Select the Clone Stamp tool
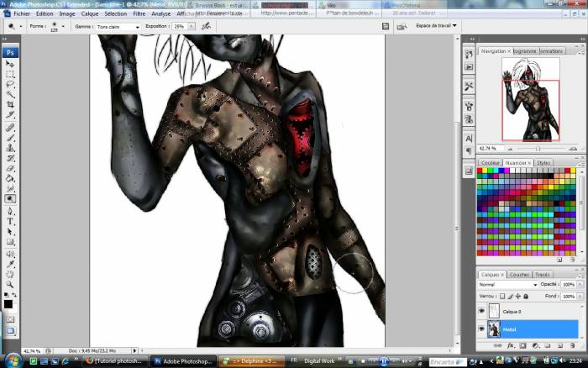Viewport: 588px width, 368px height. [10, 148]
